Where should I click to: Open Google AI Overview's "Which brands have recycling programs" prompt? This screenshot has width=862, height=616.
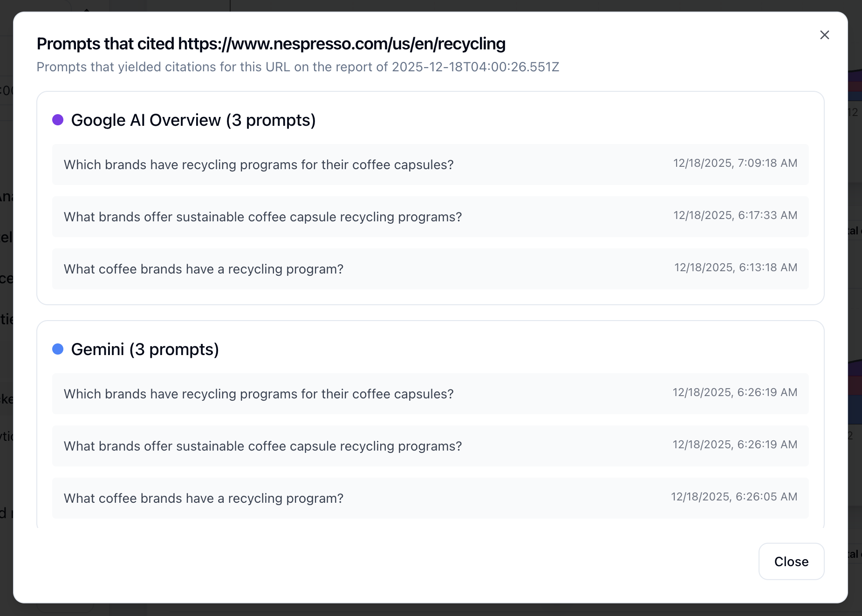tap(259, 165)
